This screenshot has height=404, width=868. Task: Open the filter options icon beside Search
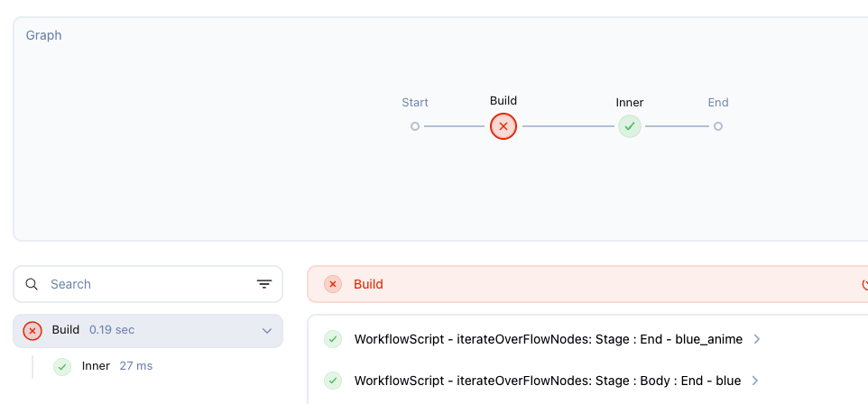[264, 284]
